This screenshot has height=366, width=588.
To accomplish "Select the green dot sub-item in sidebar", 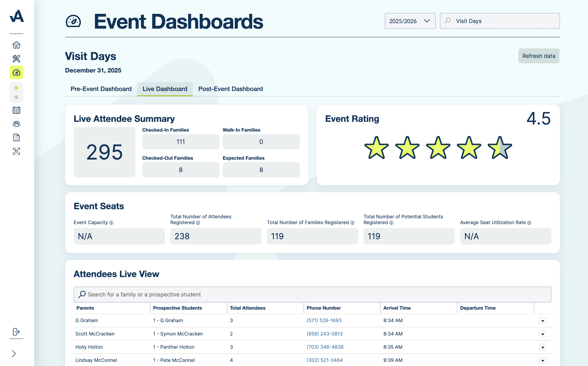I will click(16, 88).
